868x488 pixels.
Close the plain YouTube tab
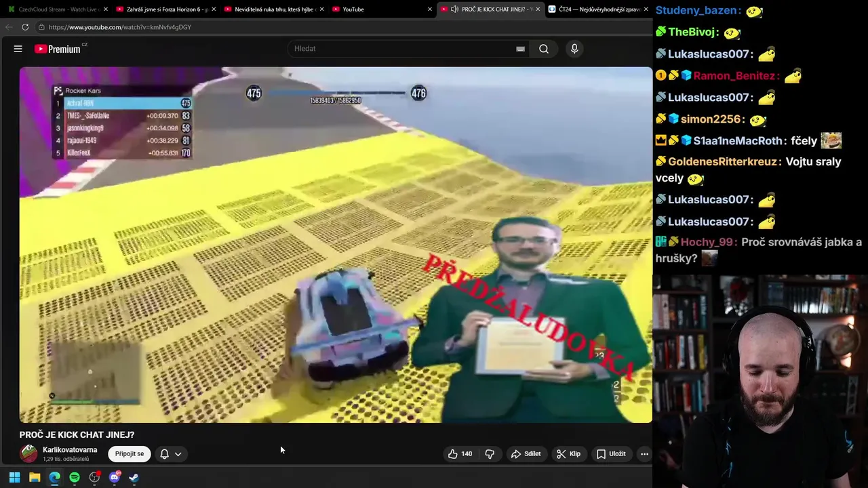tap(429, 9)
